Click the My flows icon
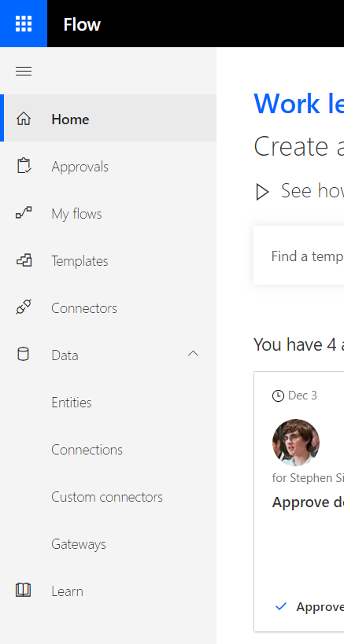Viewport: 344px width, 644px height. pos(24,214)
